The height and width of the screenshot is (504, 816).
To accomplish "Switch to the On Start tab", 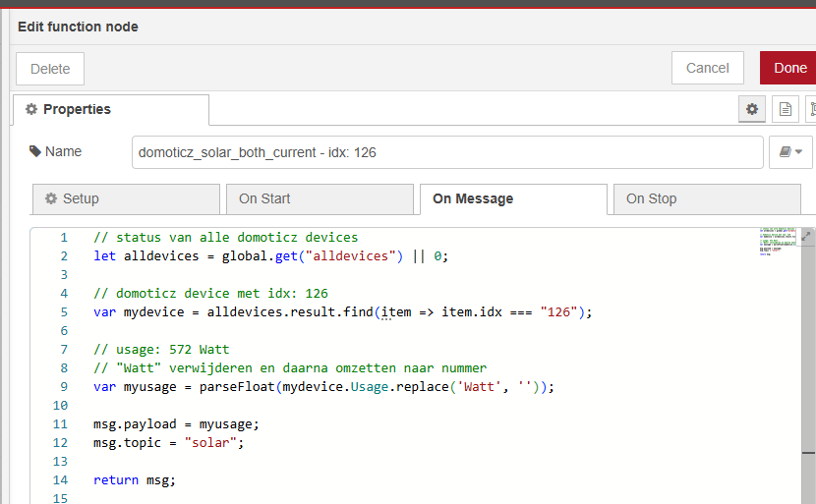I will click(x=319, y=198).
